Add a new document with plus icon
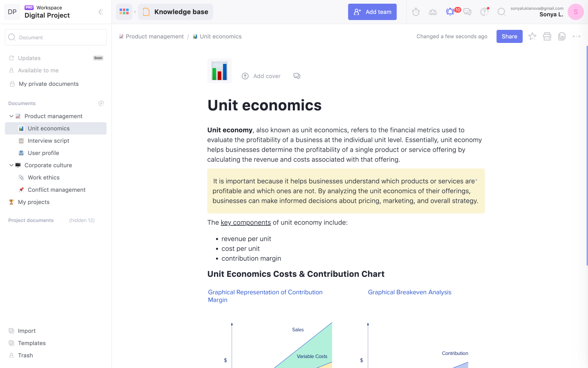588x368 pixels. point(101,103)
